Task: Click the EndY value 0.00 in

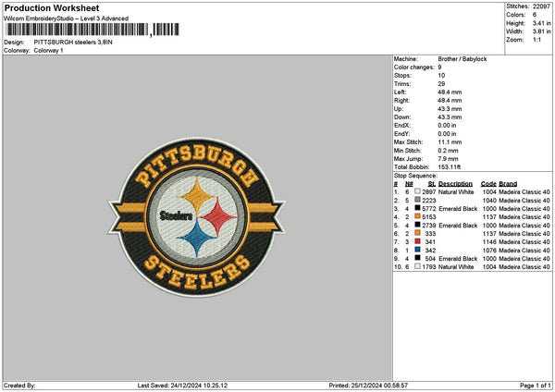Action: (447, 134)
